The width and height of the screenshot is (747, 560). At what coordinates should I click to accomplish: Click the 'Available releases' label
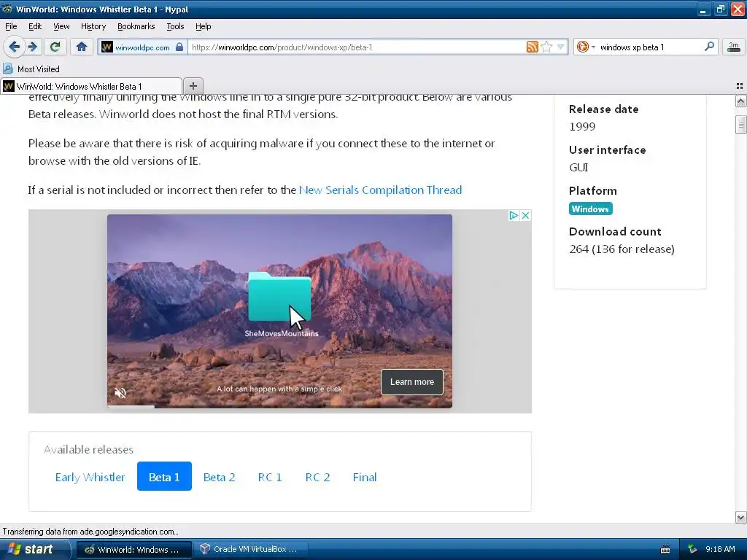point(88,449)
